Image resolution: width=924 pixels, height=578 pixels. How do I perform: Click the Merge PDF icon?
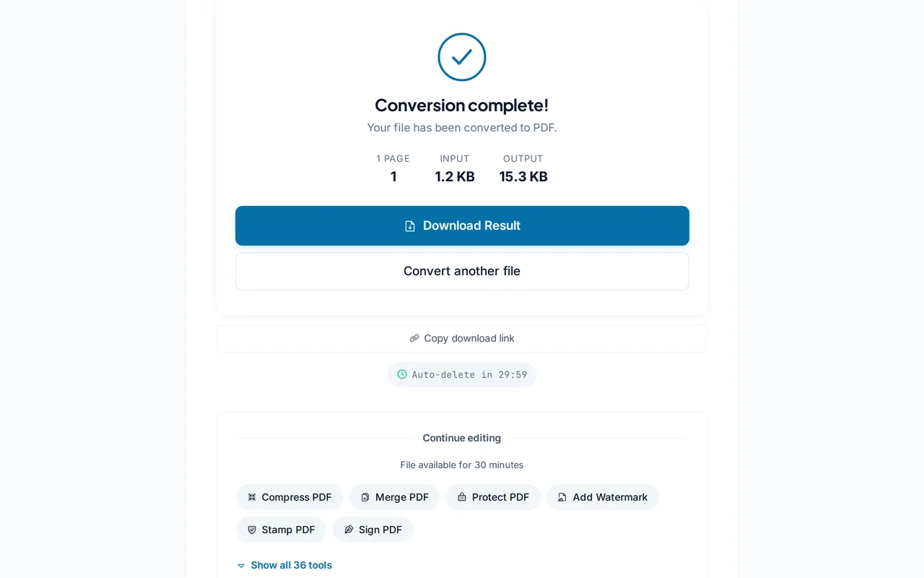click(365, 497)
